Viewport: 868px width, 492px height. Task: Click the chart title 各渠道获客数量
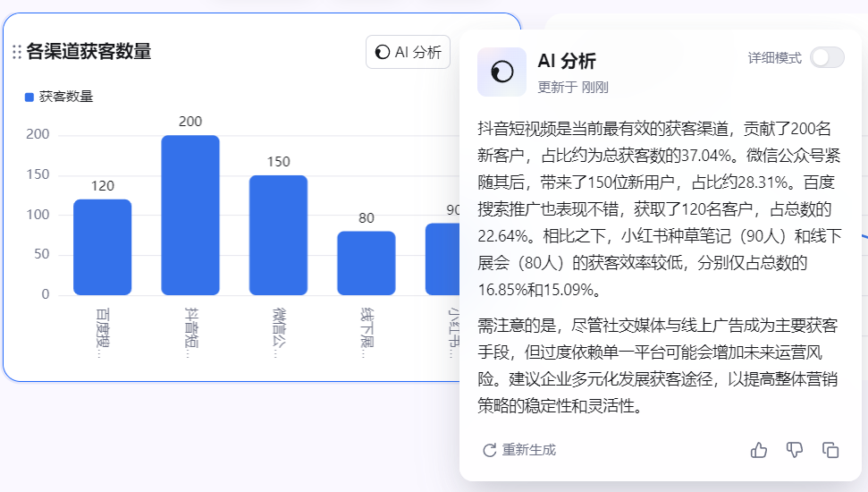point(88,52)
